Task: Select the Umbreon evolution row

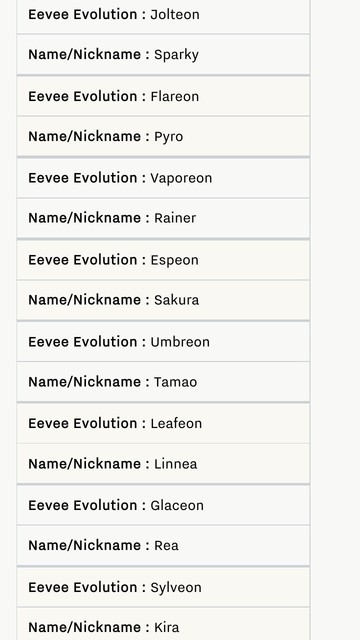Action: click(163, 342)
